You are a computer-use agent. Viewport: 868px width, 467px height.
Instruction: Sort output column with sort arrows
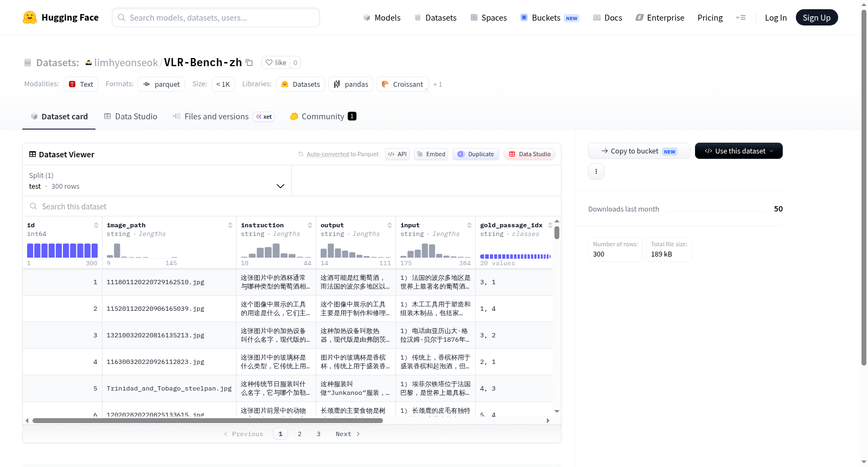point(390,225)
